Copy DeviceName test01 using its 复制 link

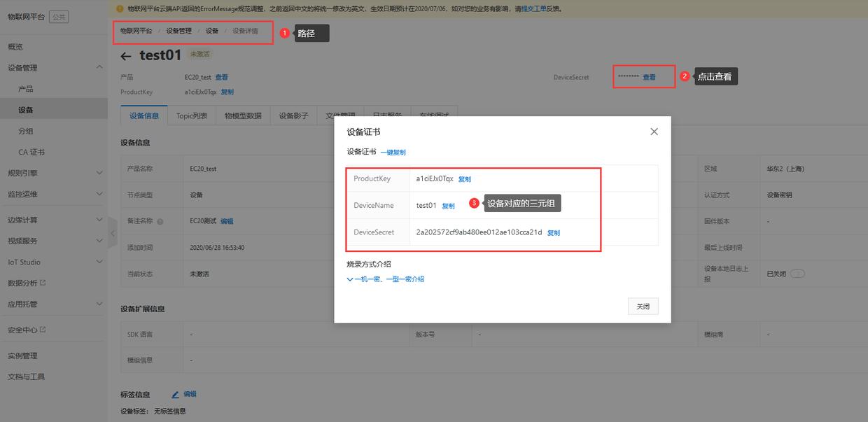[449, 206]
